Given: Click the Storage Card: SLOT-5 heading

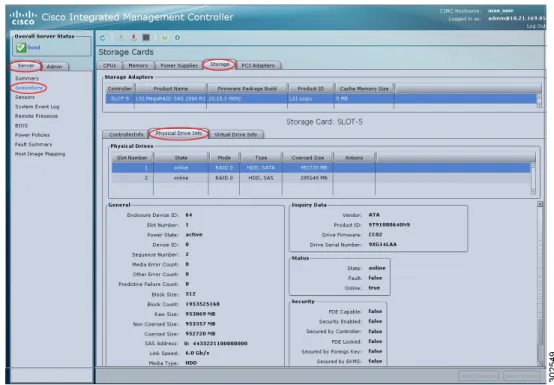Looking at the screenshot, I should pyautogui.click(x=324, y=122).
